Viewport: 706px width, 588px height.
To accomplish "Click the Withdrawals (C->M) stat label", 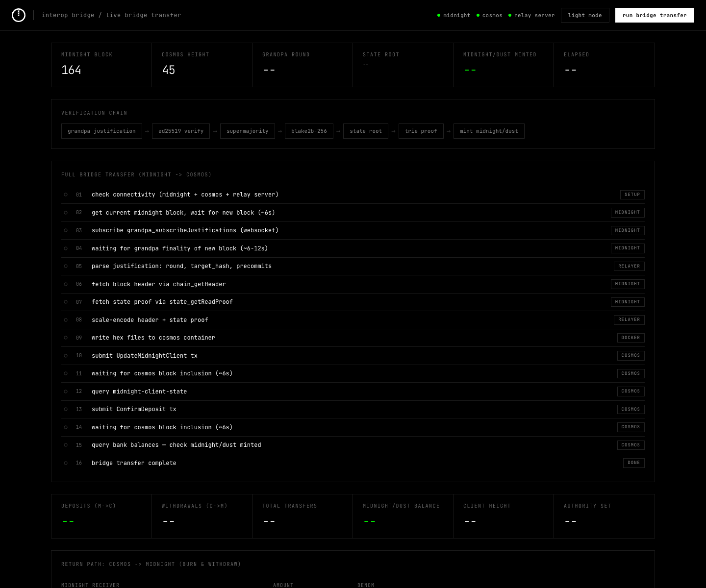I will point(195,506).
